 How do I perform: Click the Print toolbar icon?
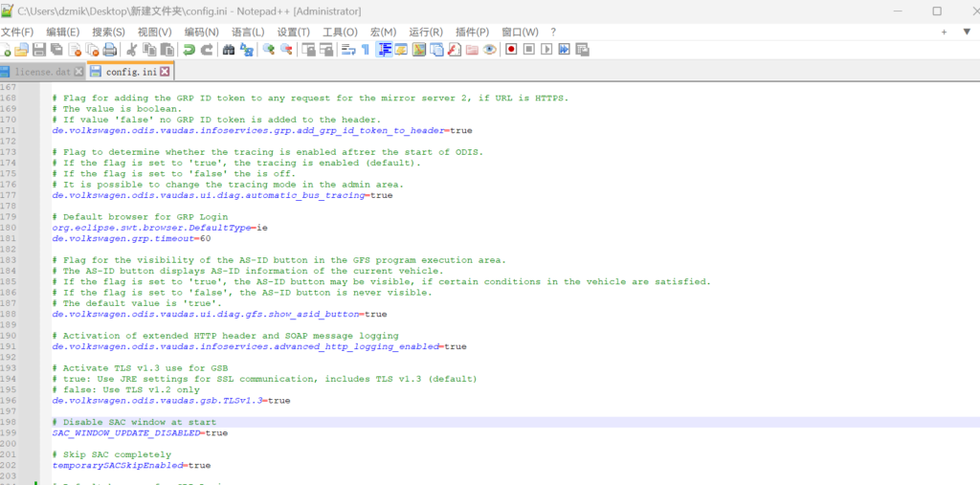tap(110, 50)
